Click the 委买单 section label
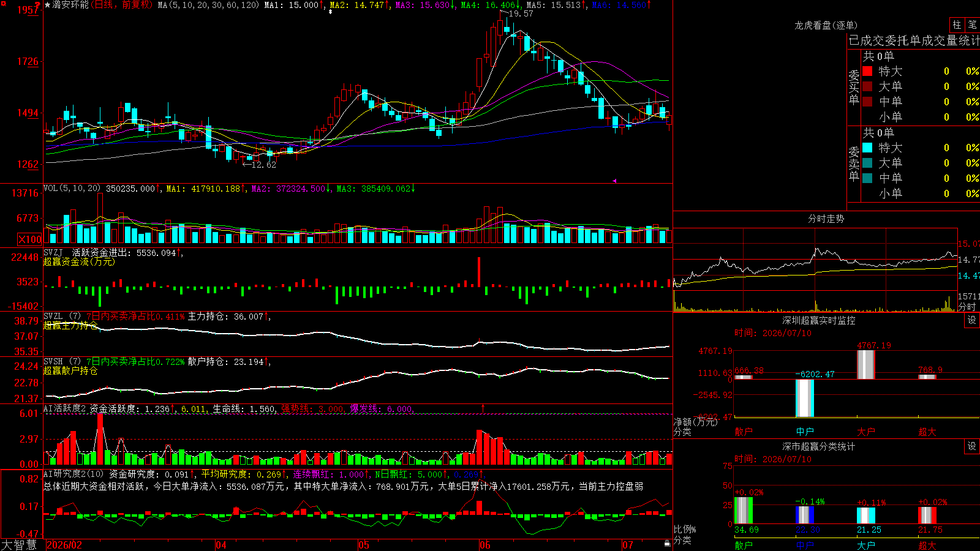Screen dimensions: 980x551 tap(854, 87)
